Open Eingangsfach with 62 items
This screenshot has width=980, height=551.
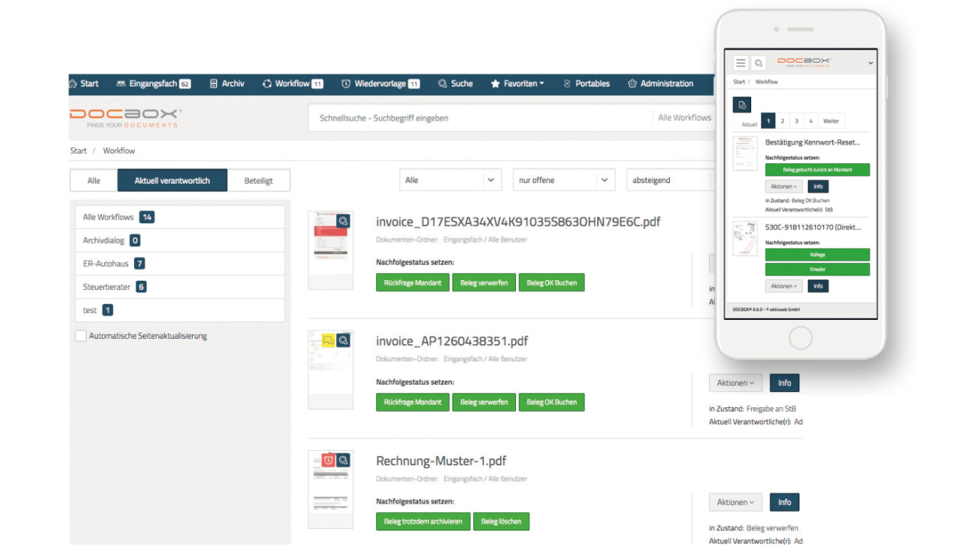[x=153, y=83]
